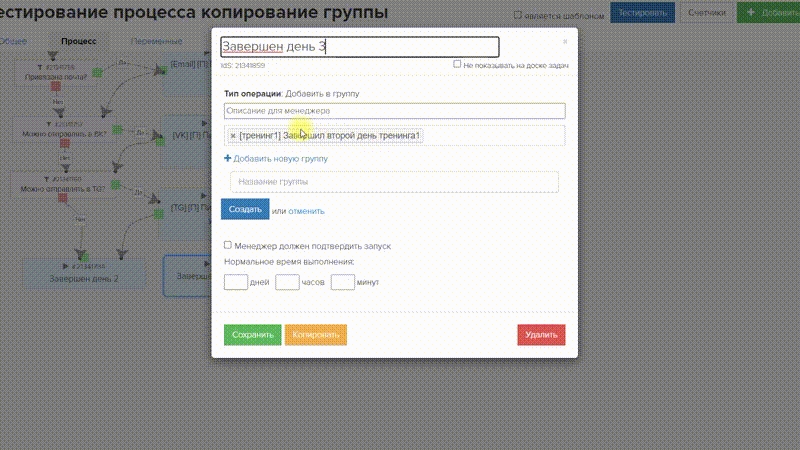Enable Менеджер должен подтвердить запуск checkbox
The image size is (800, 450).
coord(228,244)
